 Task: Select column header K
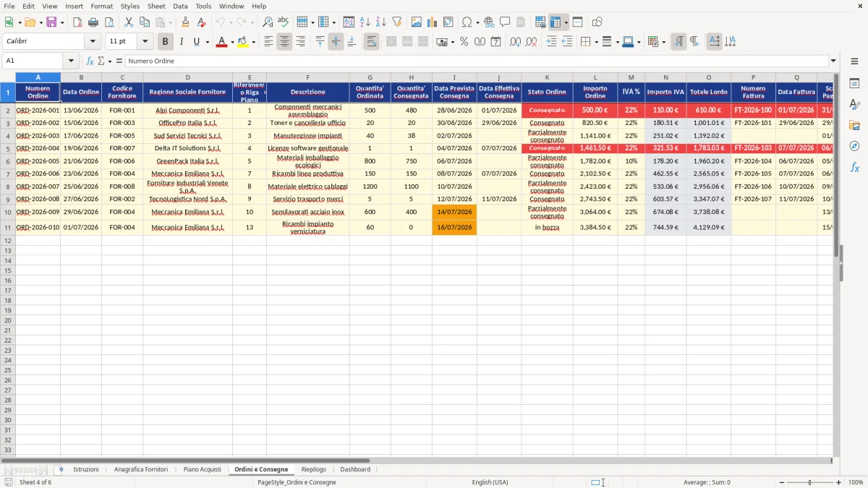click(x=547, y=77)
